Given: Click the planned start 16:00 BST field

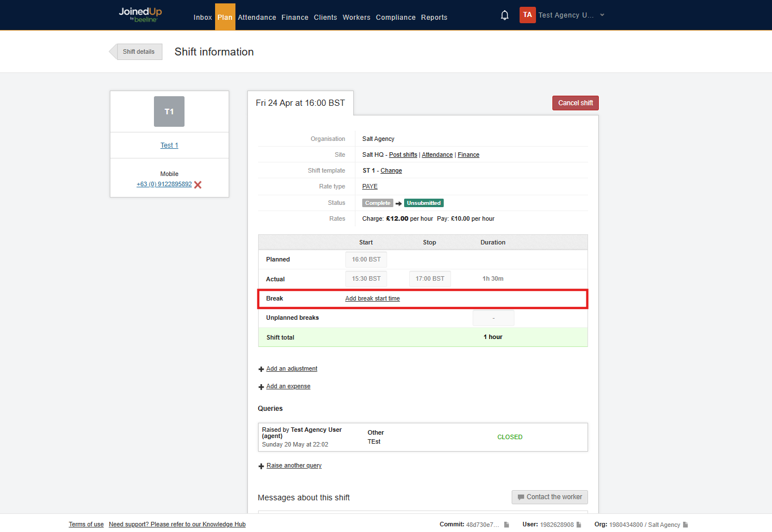Looking at the screenshot, I should (366, 259).
